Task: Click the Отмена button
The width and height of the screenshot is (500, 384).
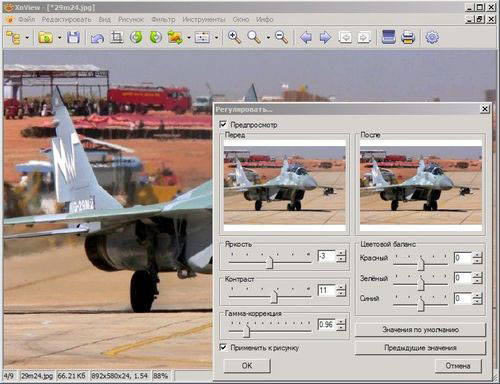Action: (458, 366)
